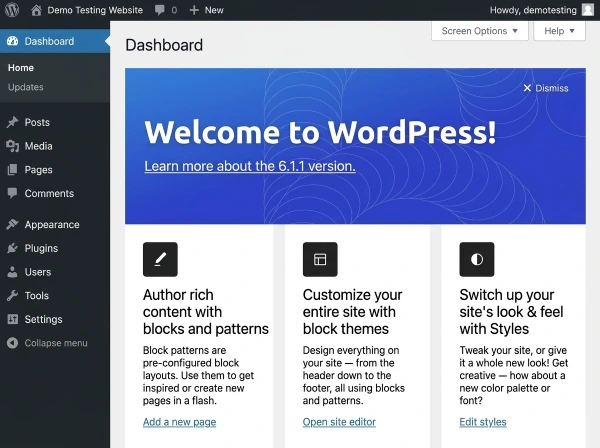Open the demotesting user avatar
600x448 pixels.
[588, 10]
